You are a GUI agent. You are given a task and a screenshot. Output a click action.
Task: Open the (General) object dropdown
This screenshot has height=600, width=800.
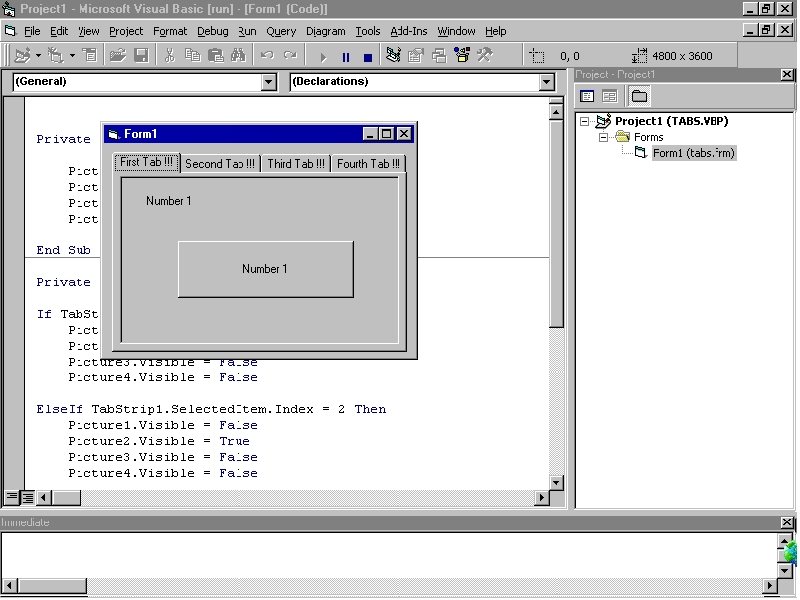pos(268,82)
